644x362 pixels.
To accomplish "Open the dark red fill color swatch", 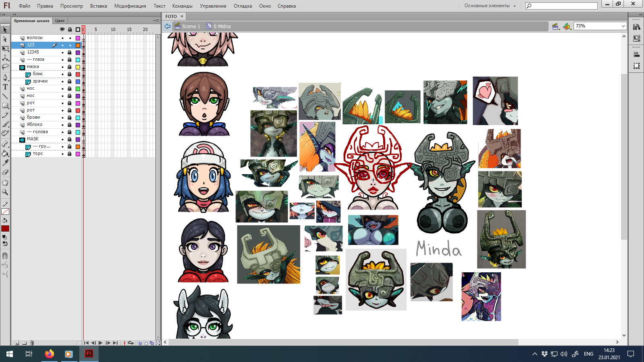I will point(5,228).
